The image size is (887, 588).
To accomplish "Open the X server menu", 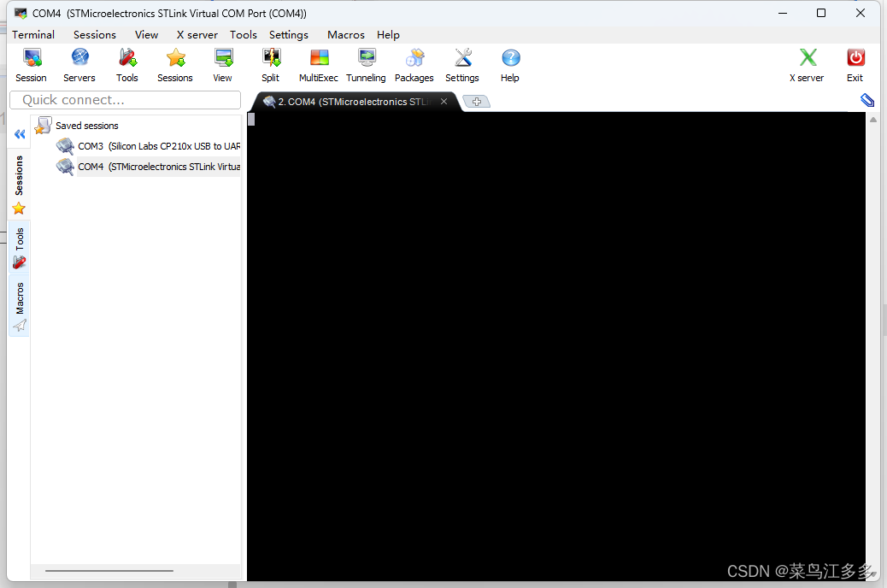I will (197, 34).
